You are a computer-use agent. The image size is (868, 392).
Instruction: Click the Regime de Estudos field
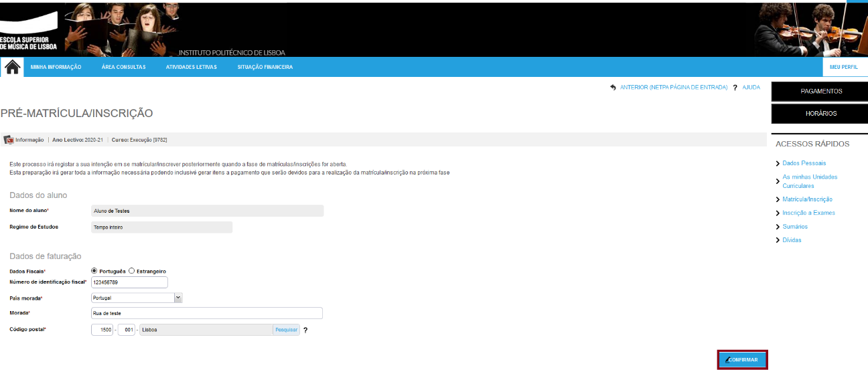click(161, 227)
